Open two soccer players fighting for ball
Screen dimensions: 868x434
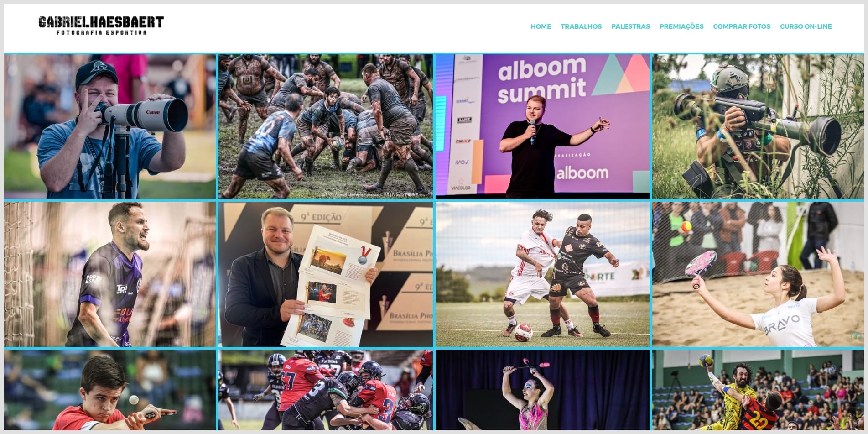542,274
